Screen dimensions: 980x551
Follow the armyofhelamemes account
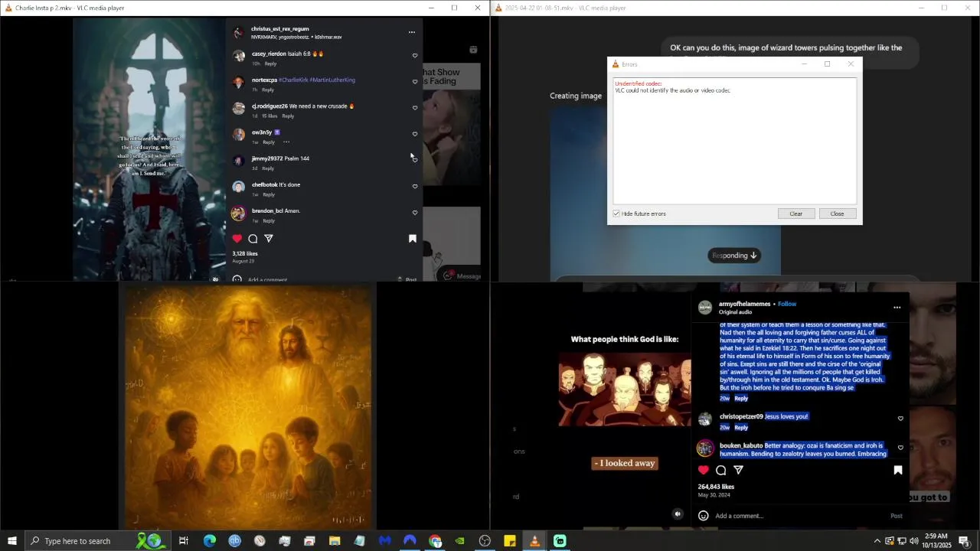coord(787,304)
